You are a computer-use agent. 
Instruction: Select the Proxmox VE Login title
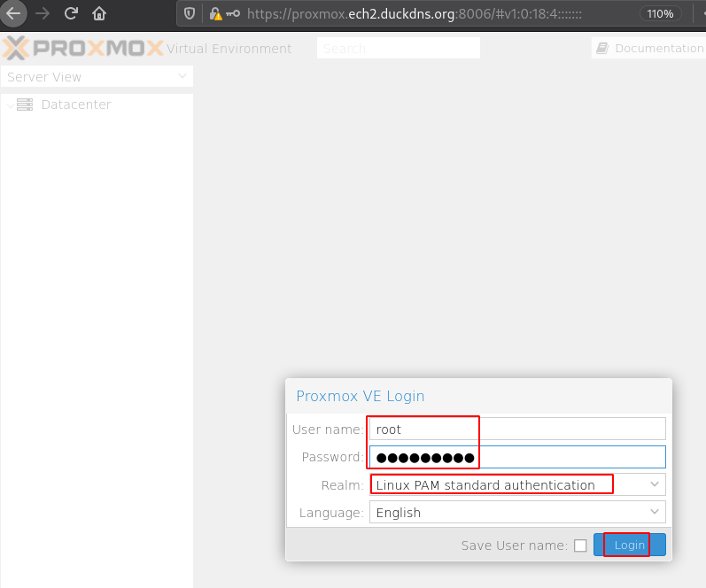click(361, 396)
